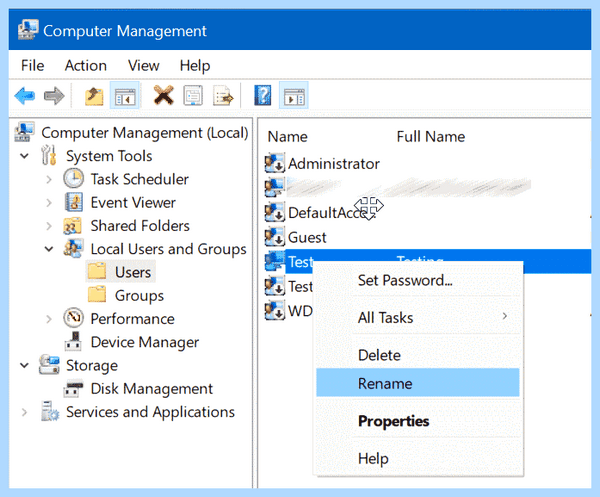Click the System Tools wrench icon
Screen dimensions: 600x497
(x=49, y=155)
